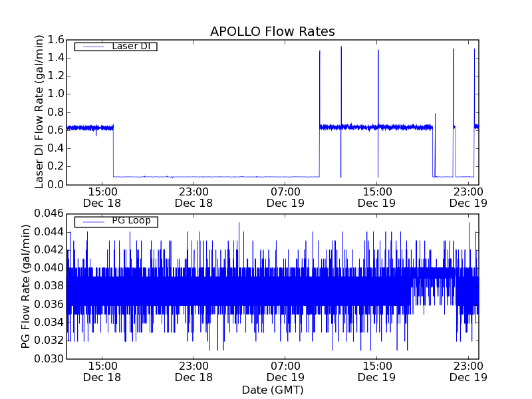Image resolution: width=532 pixels, height=399 pixels.
Task: Click the Laser DI Flow Rate y-axis label
Action: point(39,112)
